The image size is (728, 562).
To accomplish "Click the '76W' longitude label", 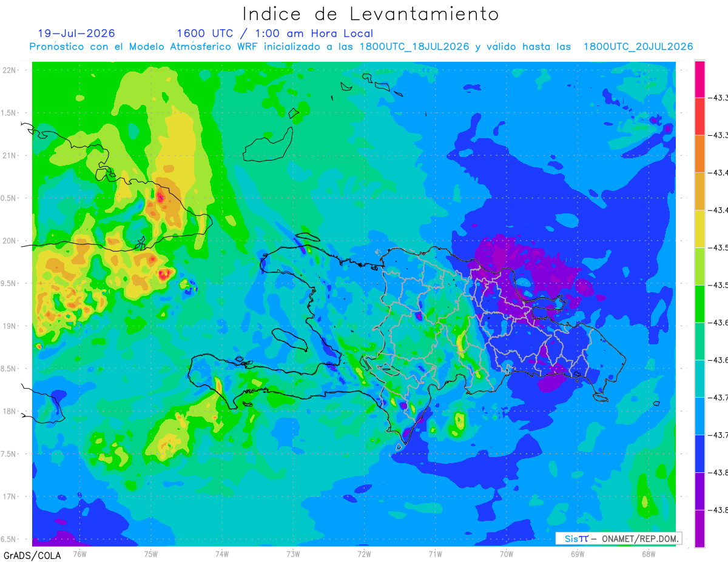I will click(x=79, y=553).
